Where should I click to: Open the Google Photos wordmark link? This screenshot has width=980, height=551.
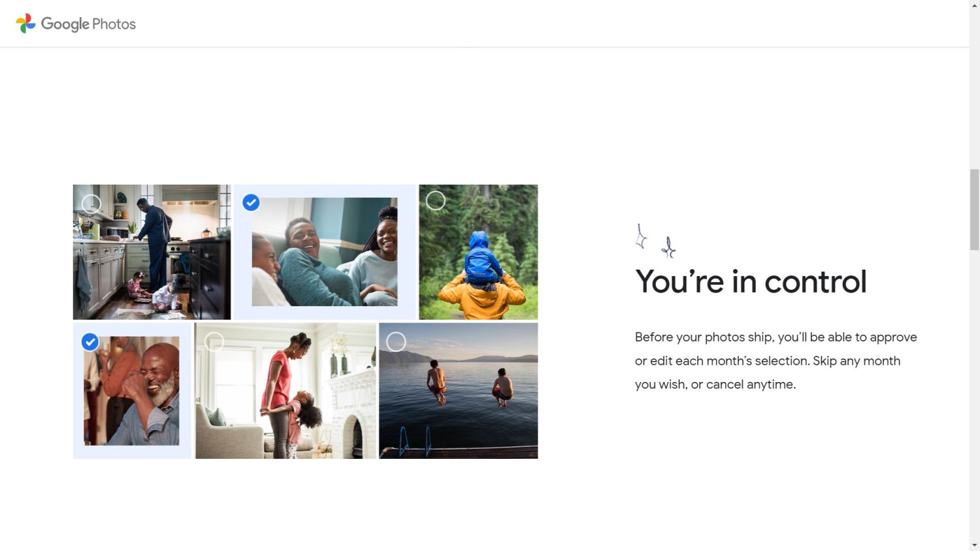(88, 24)
